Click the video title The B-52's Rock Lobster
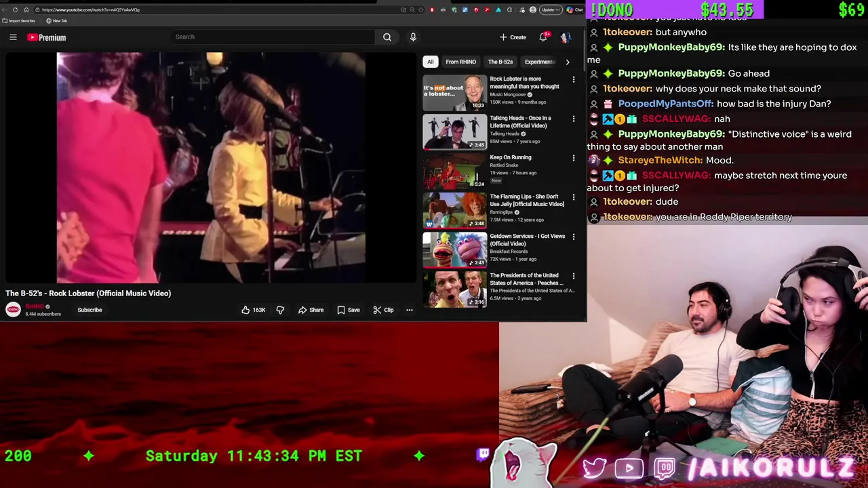Screen dimensions: 868x488 coord(88,293)
